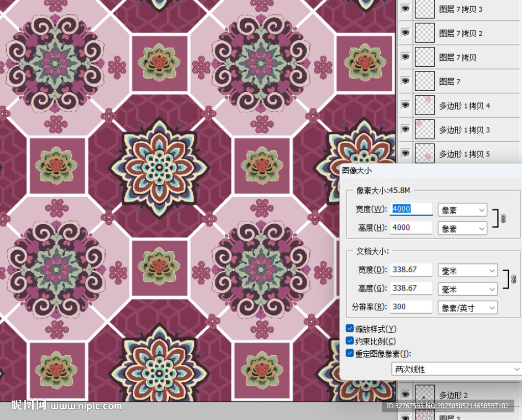Viewport: 522px width, 420px height.
Task: Select thumbnail of 图层 7 拷贝 3
Action: click(x=425, y=8)
